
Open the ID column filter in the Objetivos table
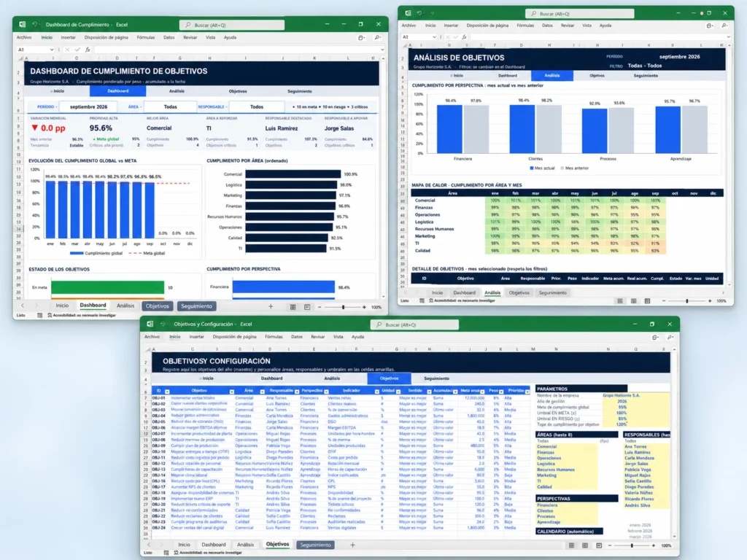[167, 392]
